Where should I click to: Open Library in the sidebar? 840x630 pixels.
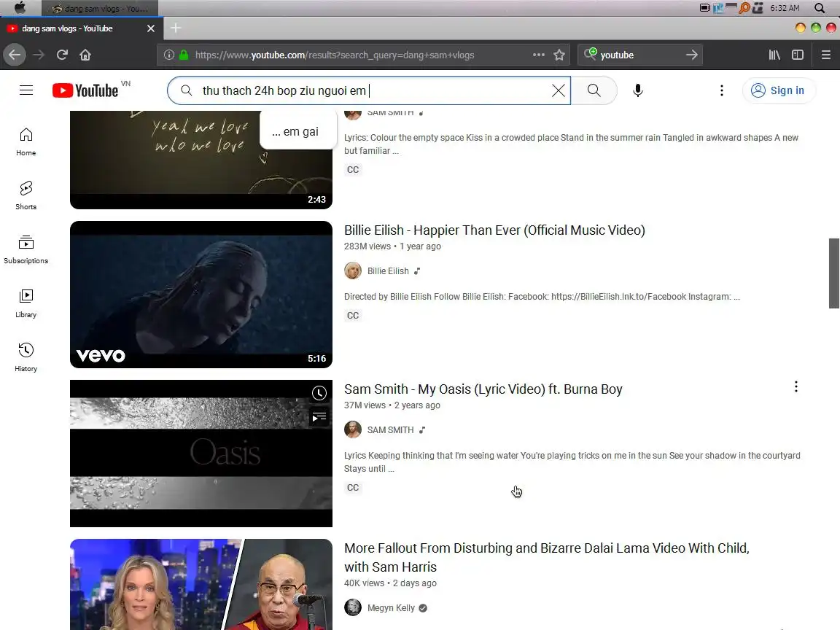[26, 304]
